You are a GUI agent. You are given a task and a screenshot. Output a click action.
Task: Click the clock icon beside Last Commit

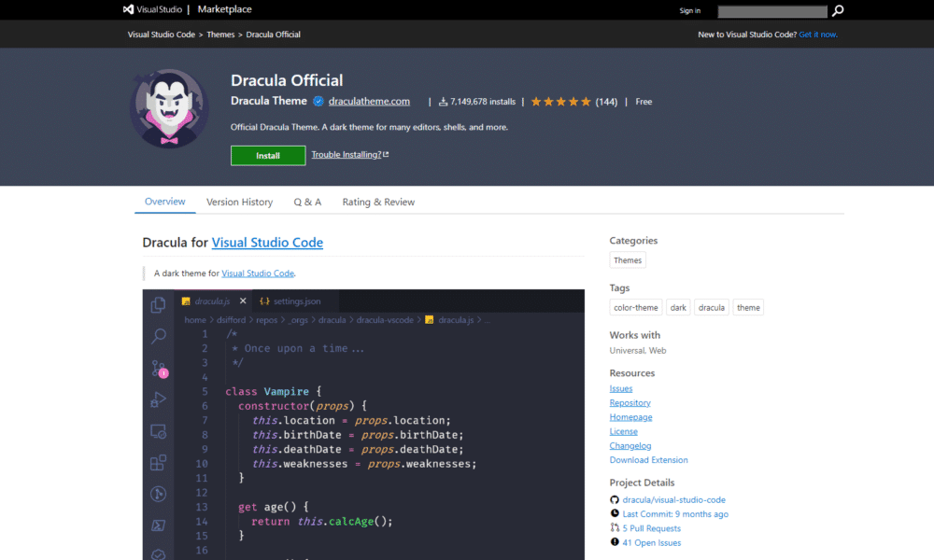[x=615, y=513]
